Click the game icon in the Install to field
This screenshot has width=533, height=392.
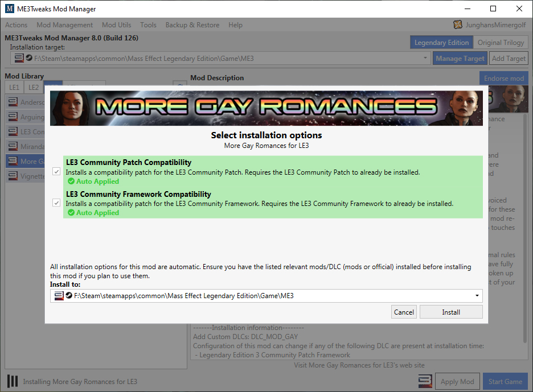(59, 295)
